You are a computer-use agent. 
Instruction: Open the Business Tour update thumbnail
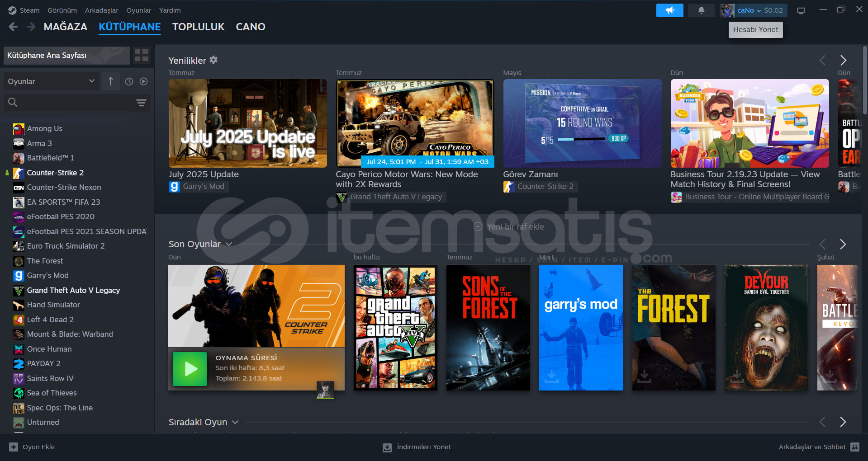pos(749,123)
